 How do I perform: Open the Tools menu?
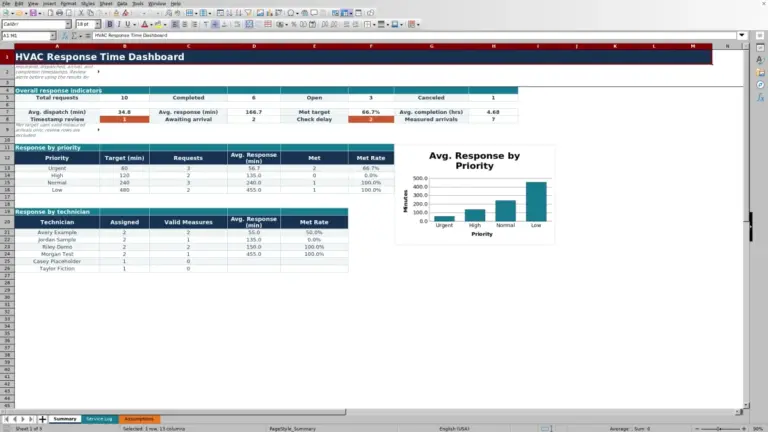[x=138, y=3]
